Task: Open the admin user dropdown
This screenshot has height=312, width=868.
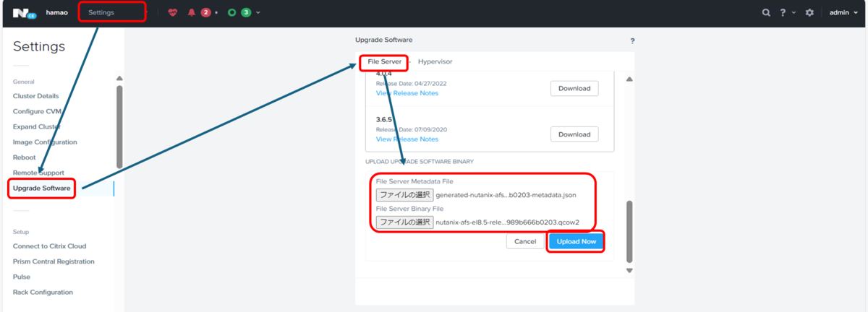Action: [843, 12]
